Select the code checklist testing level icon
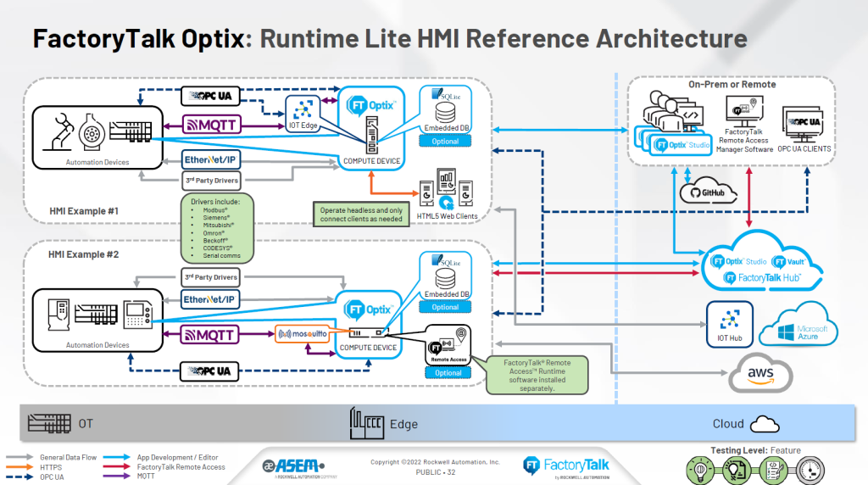The image size is (868, 485). [773, 471]
